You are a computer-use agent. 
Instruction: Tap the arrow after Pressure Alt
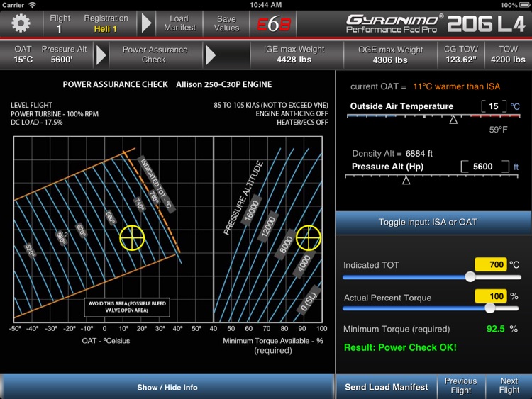(101, 55)
